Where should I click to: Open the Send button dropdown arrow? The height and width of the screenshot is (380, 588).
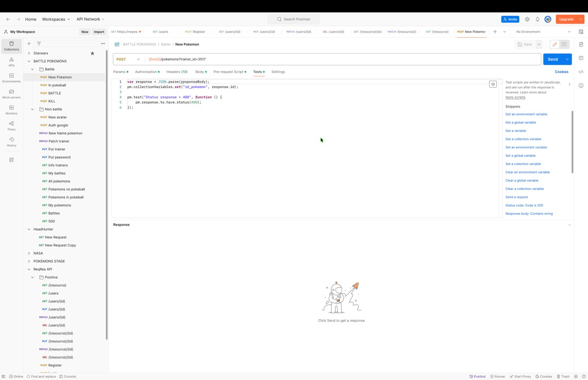pyautogui.click(x=567, y=59)
